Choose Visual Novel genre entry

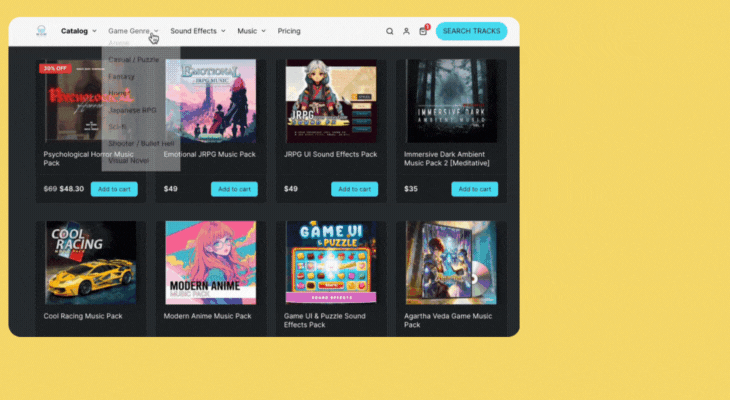point(128,160)
